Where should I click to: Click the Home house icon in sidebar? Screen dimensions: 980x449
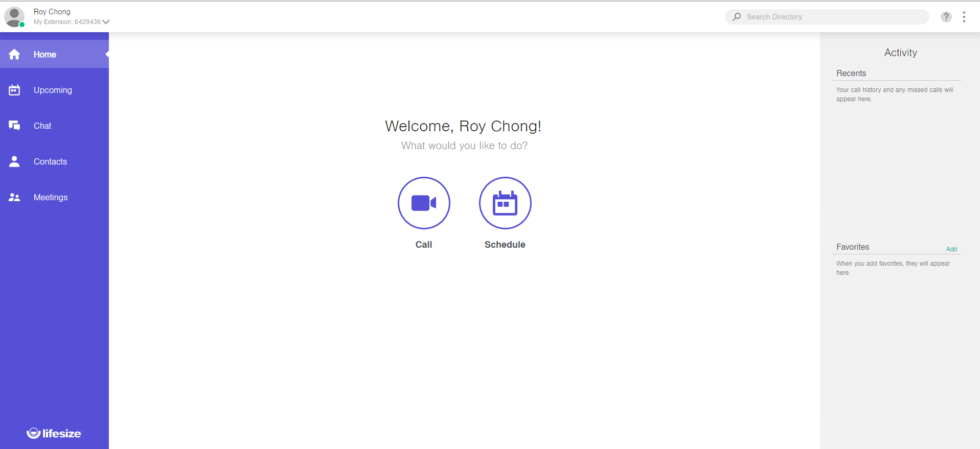pos(14,54)
